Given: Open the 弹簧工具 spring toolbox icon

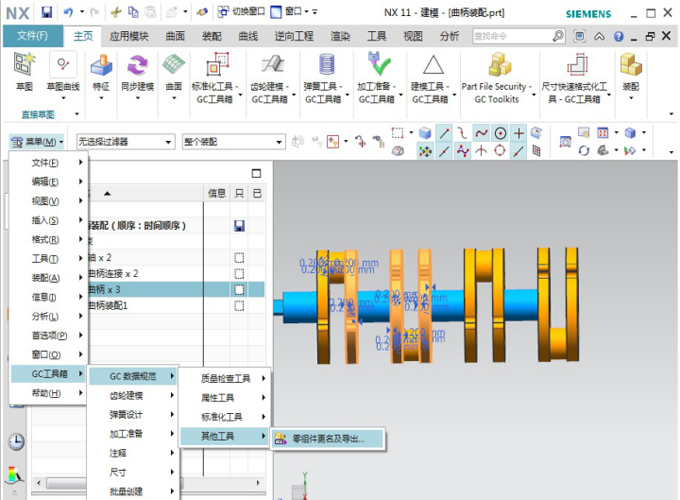Looking at the screenshot, I should [324, 70].
